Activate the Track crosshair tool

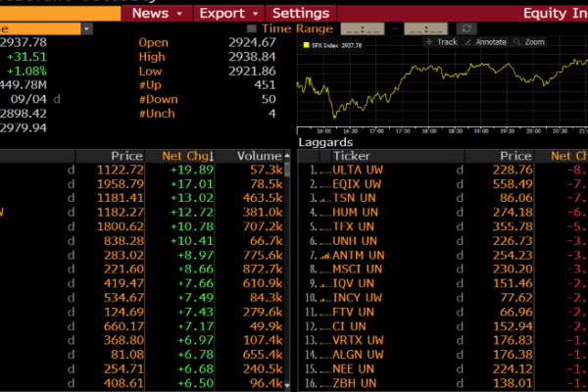[441, 42]
